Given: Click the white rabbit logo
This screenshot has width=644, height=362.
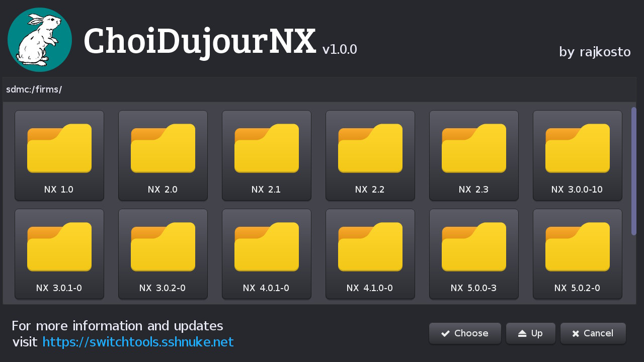Looking at the screenshot, I should [40, 40].
